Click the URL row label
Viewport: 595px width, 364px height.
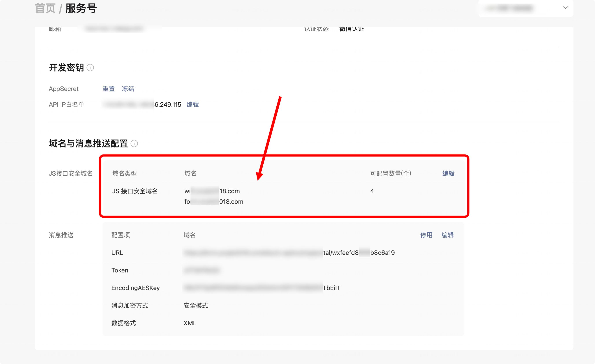point(117,253)
